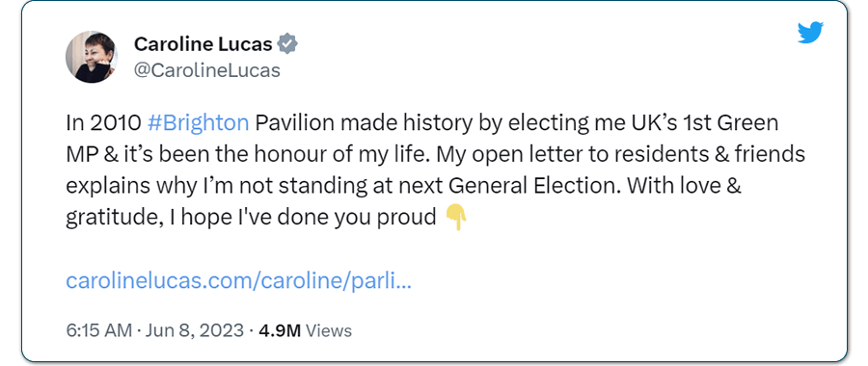Click the phrase "Pavilion made history"
The height and width of the screenshot is (366, 868).
(x=363, y=123)
